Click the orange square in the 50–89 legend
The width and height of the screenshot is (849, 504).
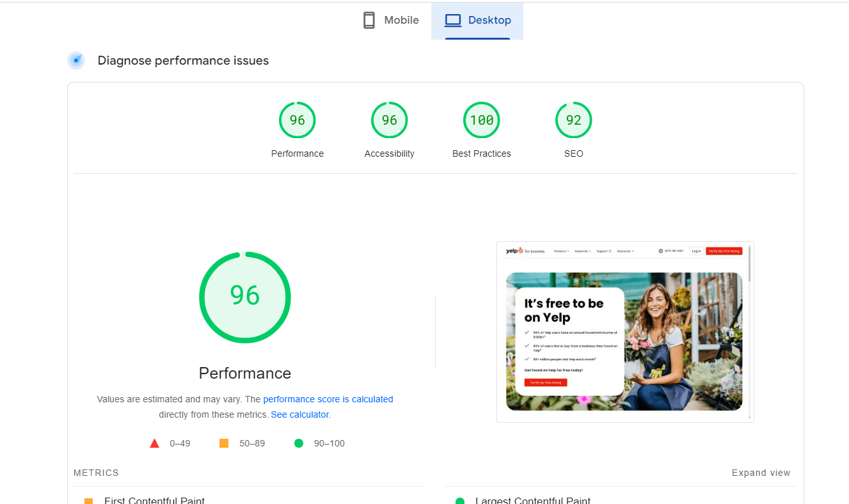(x=223, y=443)
